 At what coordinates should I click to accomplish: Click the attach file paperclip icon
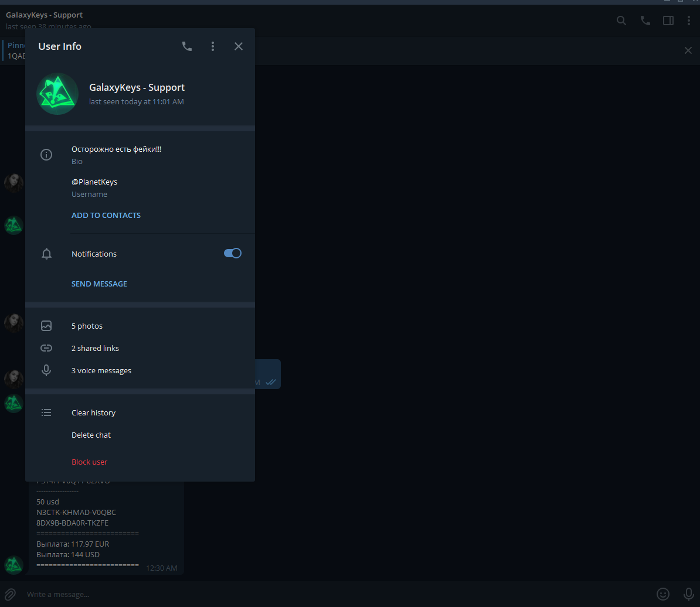11,595
